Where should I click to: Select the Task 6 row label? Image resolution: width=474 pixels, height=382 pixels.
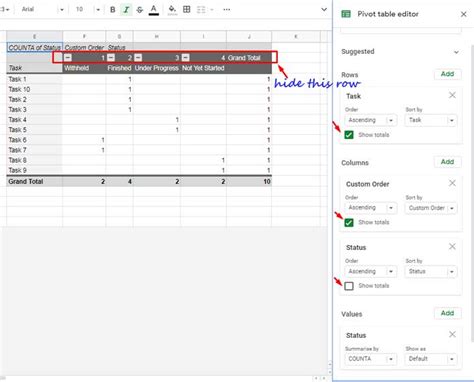pyautogui.click(x=34, y=140)
